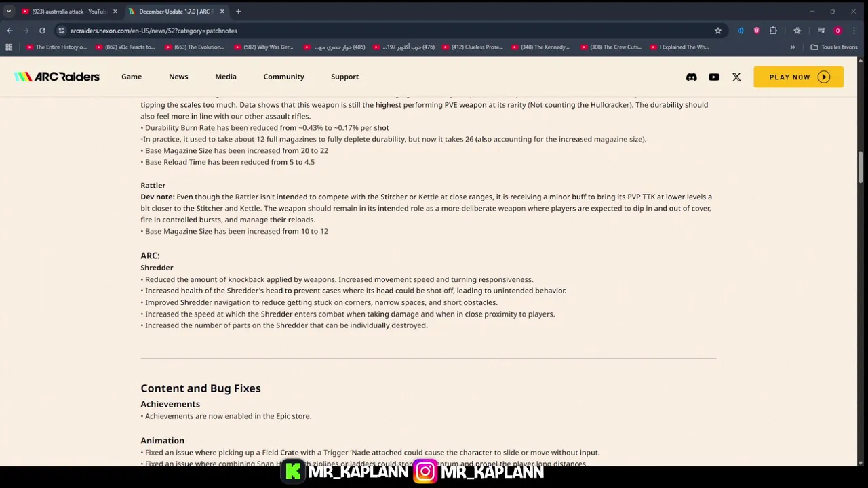Open the Support menu
This screenshot has width=868, height=488.
[344, 77]
